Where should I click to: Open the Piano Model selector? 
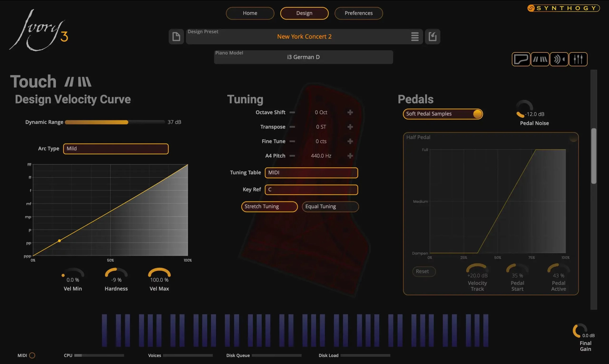pos(304,57)
